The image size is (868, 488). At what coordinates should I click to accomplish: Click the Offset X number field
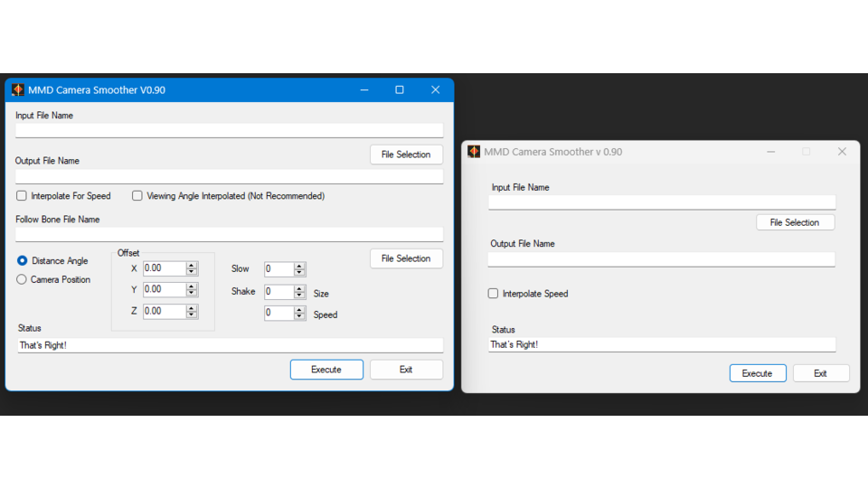pyautogui.click(x=165, y=268)
